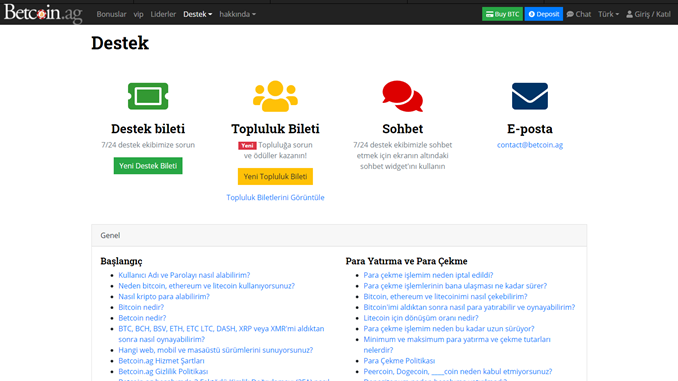Open 'Hangi web, mobil ve masaüstü sürümlerini sunuyorsunuz?'
This screenshot has height=381, width=678.
coord(216,350)
